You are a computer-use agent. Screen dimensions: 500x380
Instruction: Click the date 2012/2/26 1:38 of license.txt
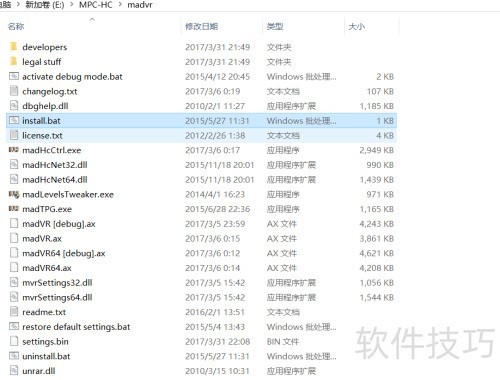pyautogui.click(x=215, y=135)
